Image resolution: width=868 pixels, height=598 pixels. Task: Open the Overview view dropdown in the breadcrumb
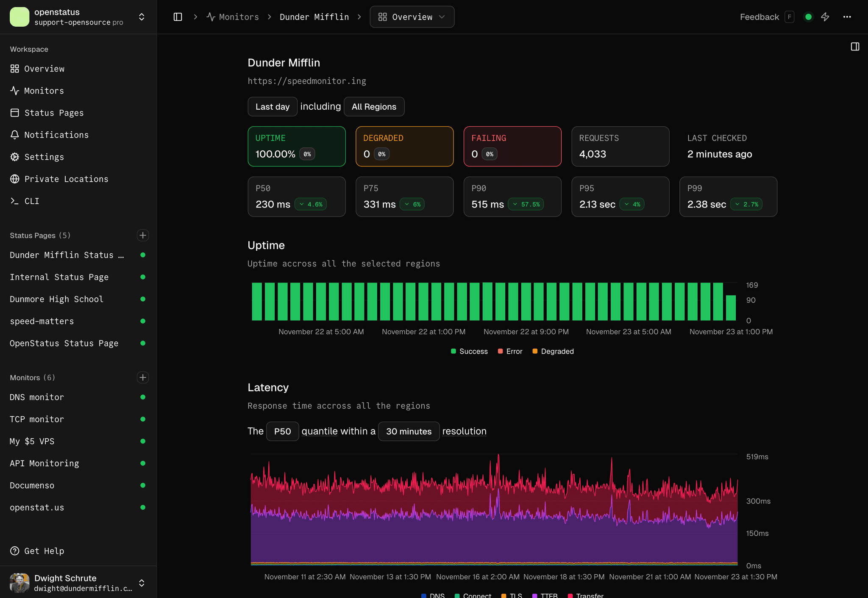point(412,17)
